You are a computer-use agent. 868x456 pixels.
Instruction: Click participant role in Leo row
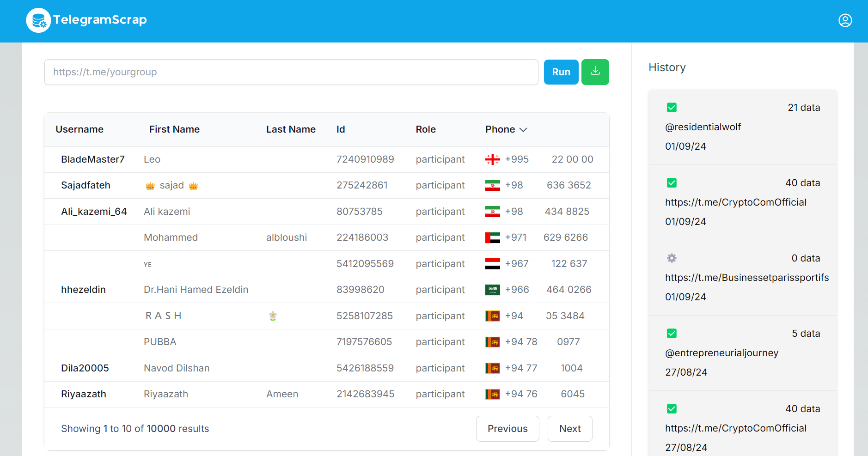pyautogui.click(x=440, y=159)
